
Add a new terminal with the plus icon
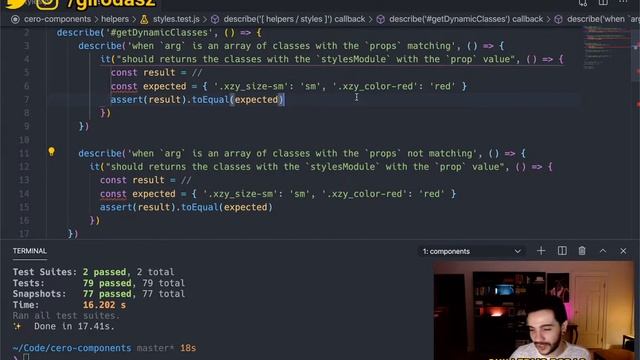tap(541, 251)
